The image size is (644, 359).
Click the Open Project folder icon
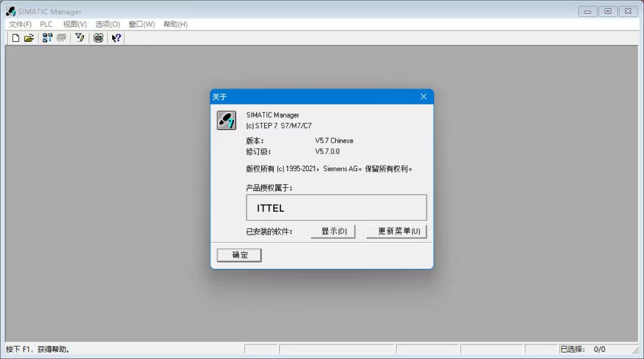click(x=29, y=38)
